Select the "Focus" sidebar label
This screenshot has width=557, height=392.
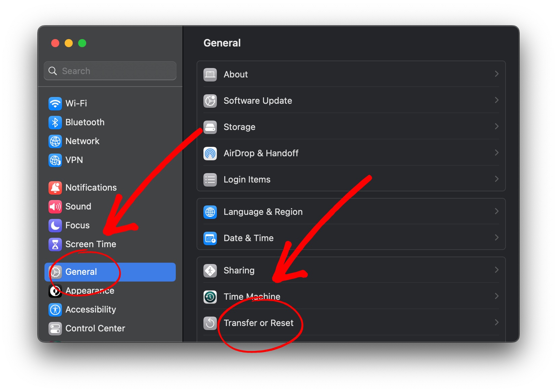point(77,225)
